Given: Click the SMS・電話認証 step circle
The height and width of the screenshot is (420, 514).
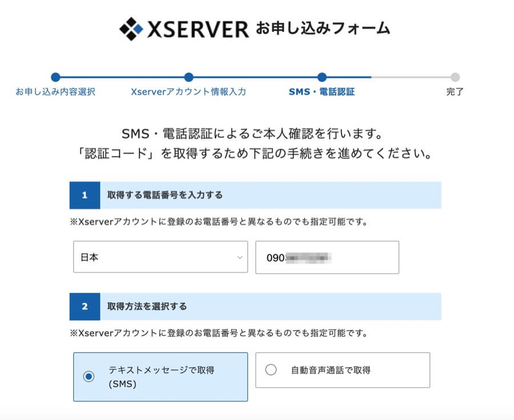Looking at the screenshot, I should [322, 78].
